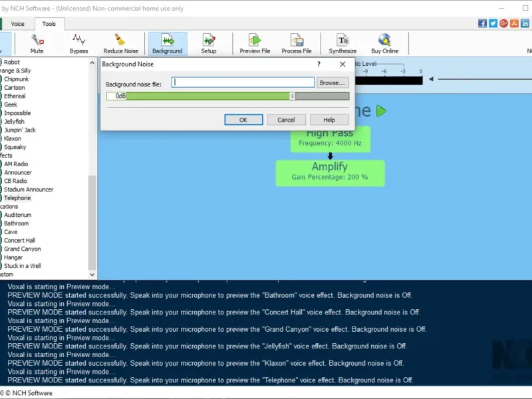
Task: Select the CB Radio voice effect
Action: point(15,181)
